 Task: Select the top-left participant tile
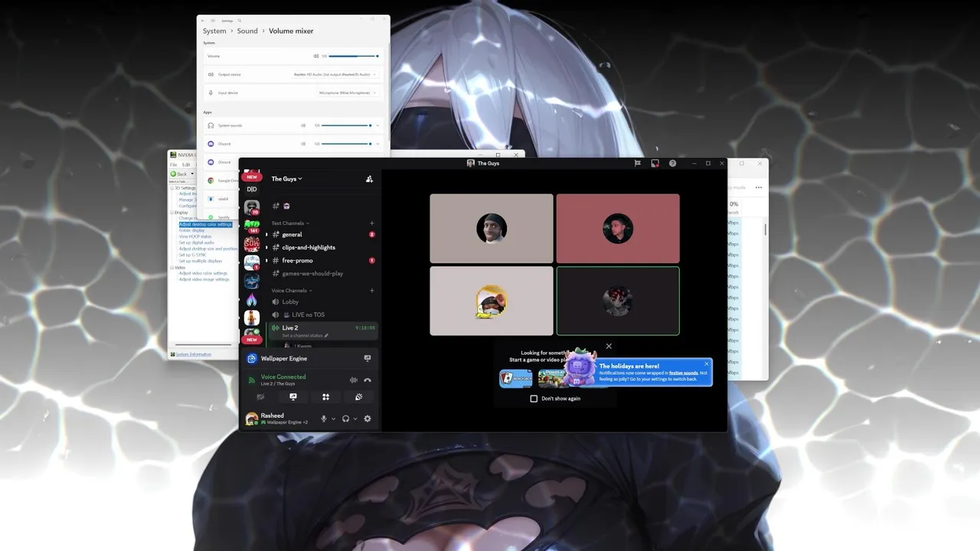(x=492, y=228)
